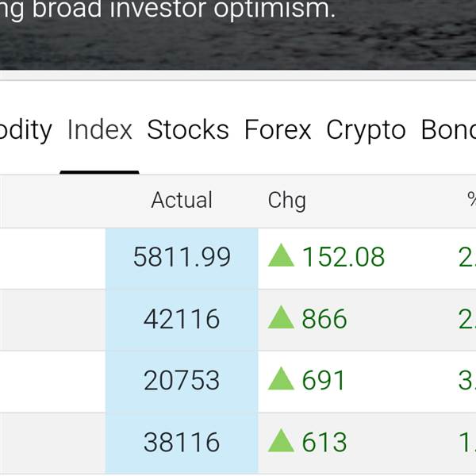Switch to the Index tab
This screenshot has height=476, width=476.
pyautogui.click(x=100, y=129)
